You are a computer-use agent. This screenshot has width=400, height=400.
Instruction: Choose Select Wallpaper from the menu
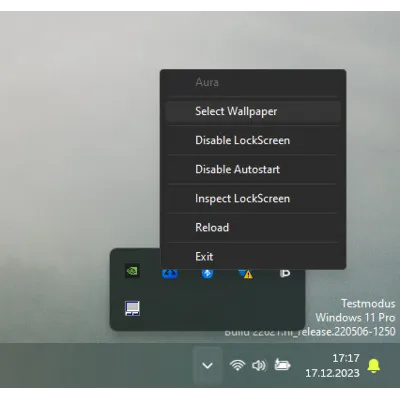(253, 111)
